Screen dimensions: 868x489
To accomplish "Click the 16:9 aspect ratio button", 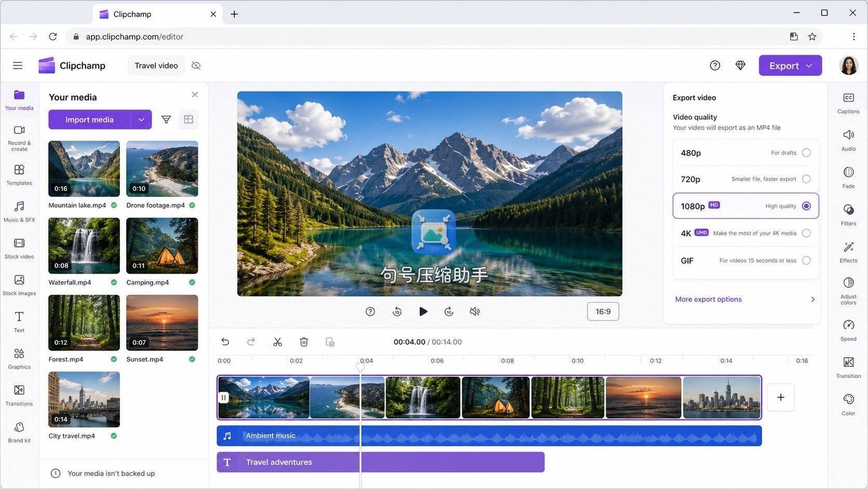I will [603, 311].
